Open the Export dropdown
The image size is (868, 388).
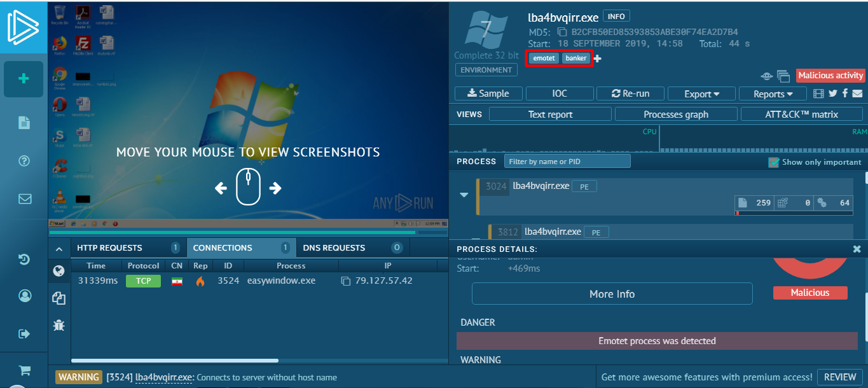[701, 94]
